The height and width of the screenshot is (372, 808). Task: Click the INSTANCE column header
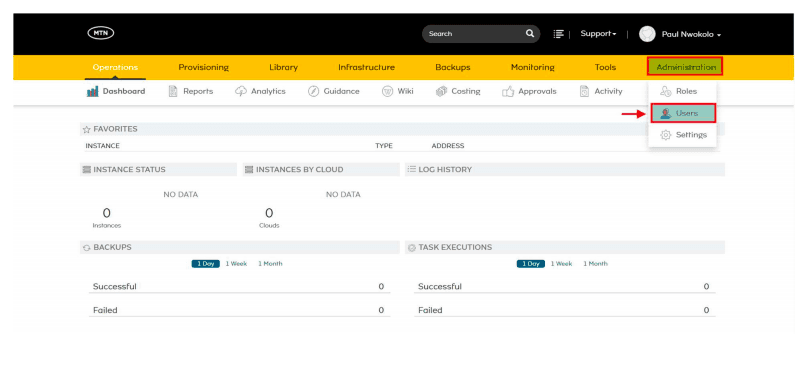[103, 146]
